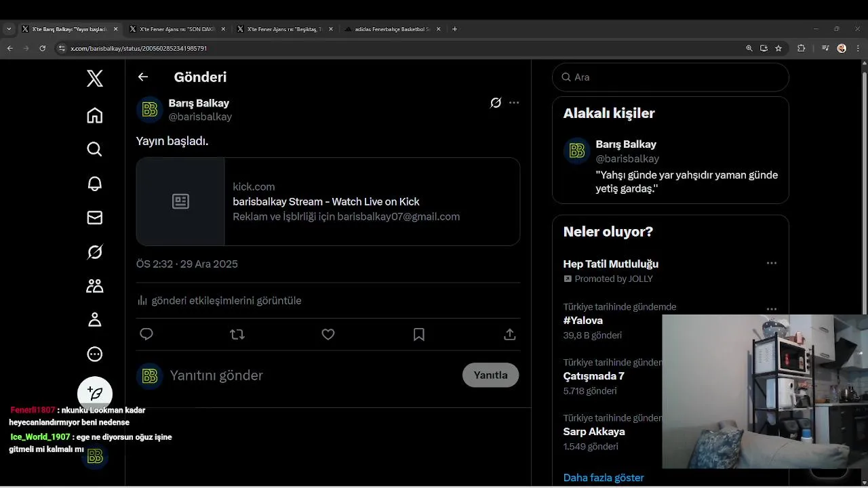Open Barış Balkay avatar on the post

150,110
